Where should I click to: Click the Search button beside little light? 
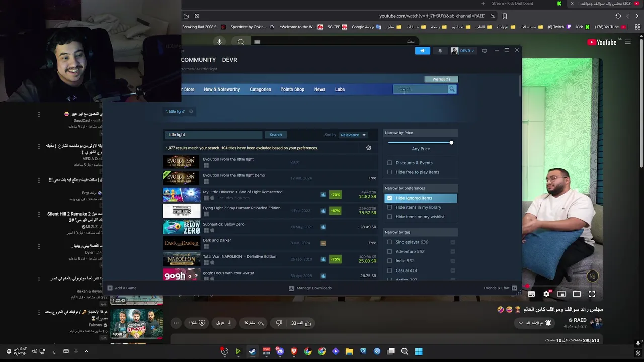(x=276, y=135)
